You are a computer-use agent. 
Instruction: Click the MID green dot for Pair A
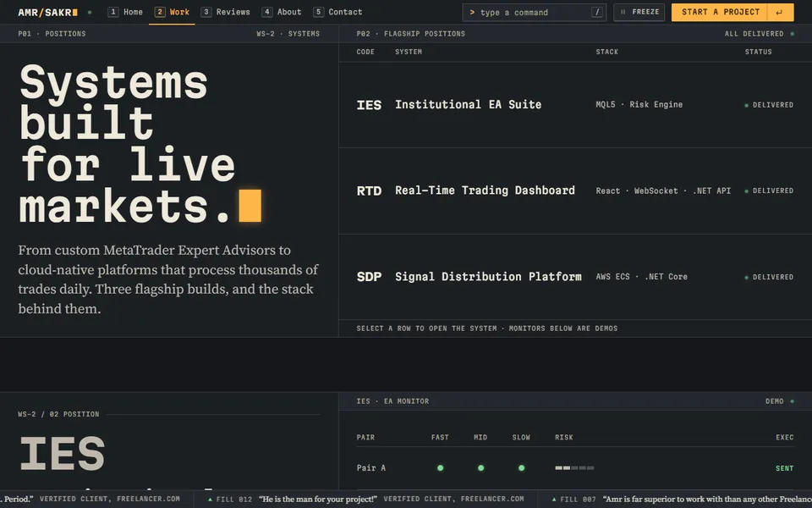(480, 468)
